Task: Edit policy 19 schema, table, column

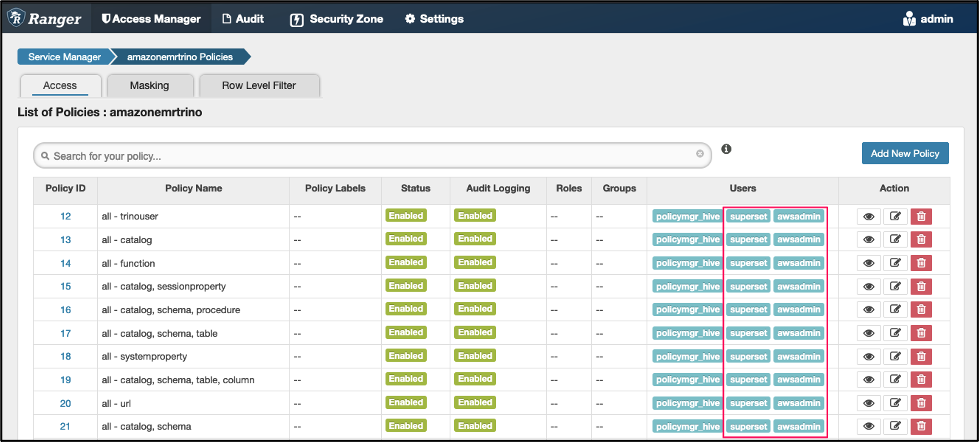Action: pos(895,379)
